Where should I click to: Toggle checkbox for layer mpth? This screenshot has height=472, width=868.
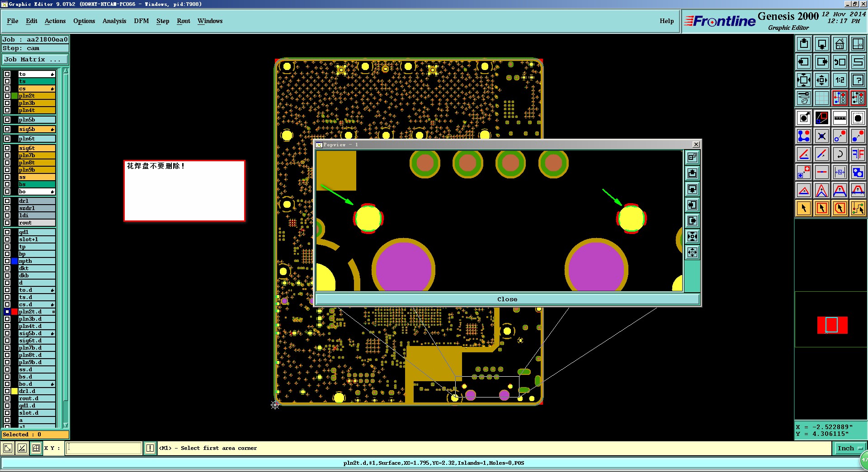point(7,261)
